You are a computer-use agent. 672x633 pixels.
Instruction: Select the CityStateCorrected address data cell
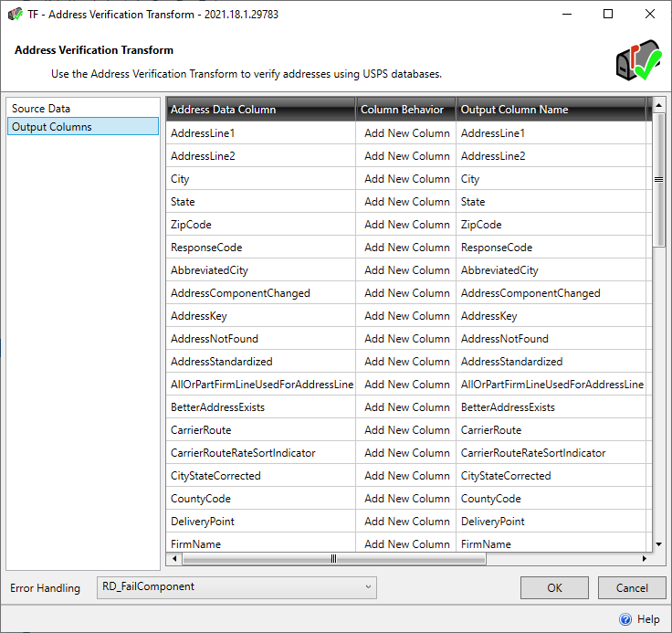coord(260,476)
